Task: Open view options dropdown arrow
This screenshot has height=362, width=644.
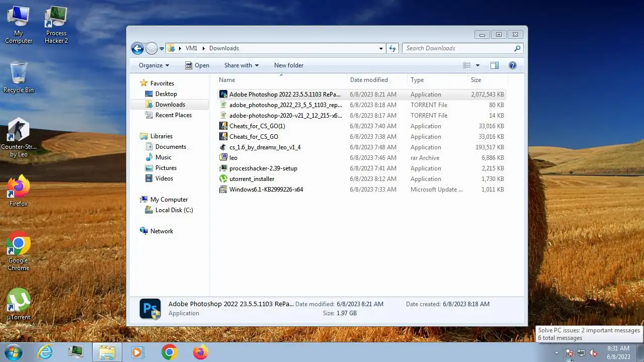Action: (477, 65)
